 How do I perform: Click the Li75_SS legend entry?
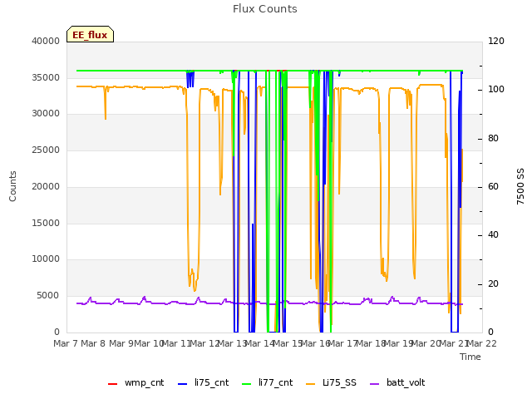click(x=331, y=383)
